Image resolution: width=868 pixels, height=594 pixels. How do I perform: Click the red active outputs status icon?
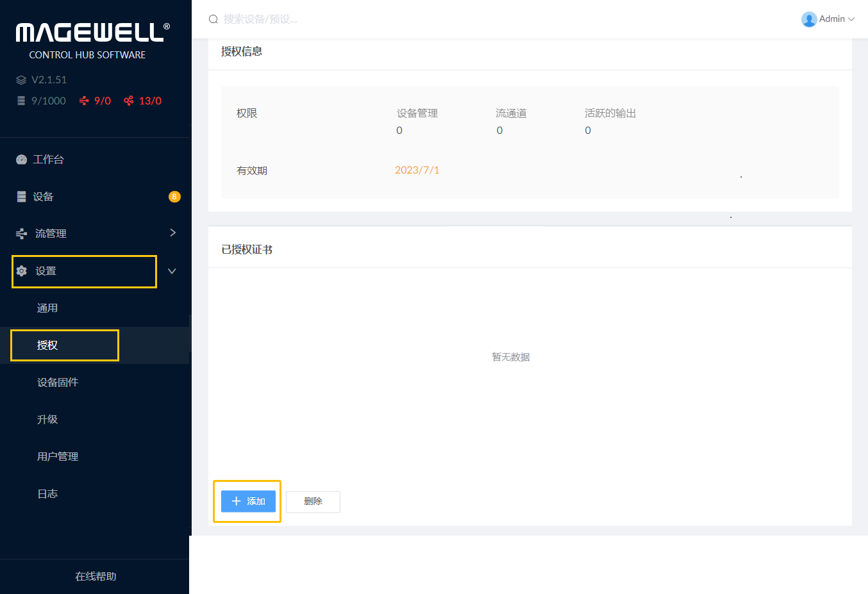pos(129,101)
